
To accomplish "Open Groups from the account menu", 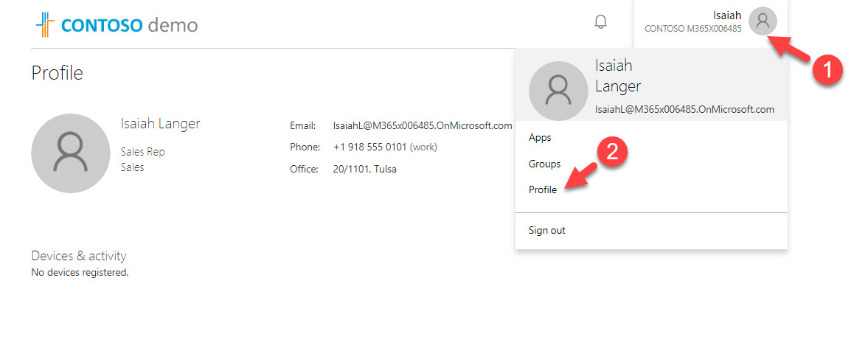I will (544, 164).
